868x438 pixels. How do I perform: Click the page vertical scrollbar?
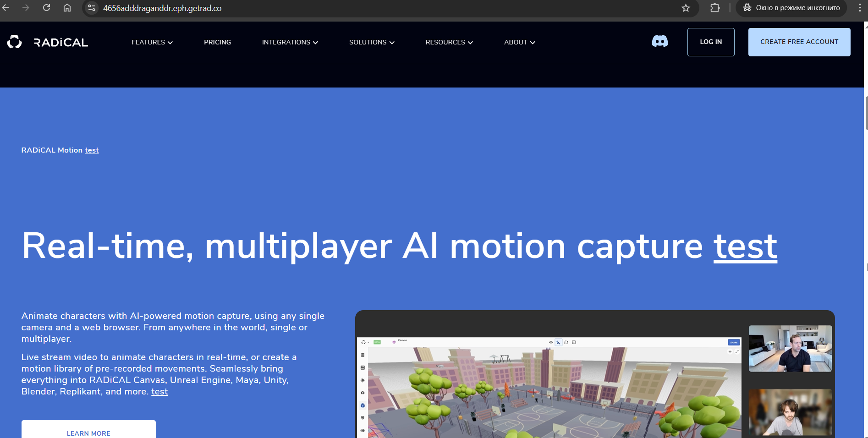[866, 113]
